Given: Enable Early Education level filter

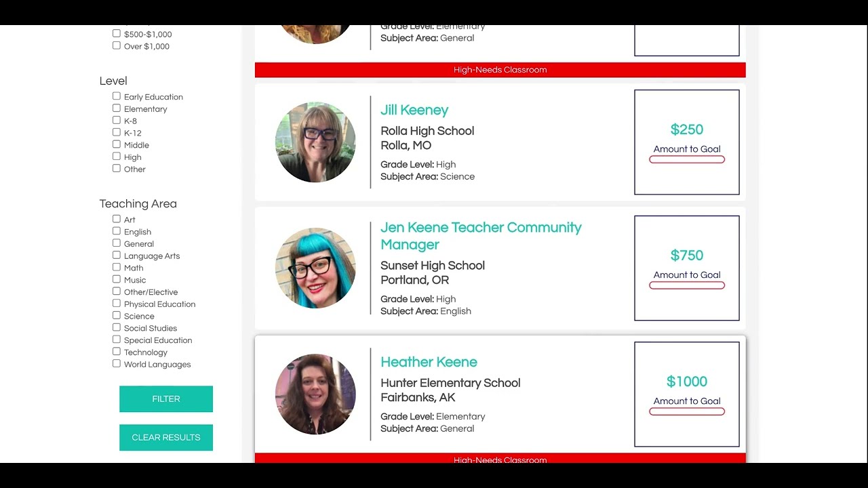Looking at the screenshot, I should click(x=117, y=96).
